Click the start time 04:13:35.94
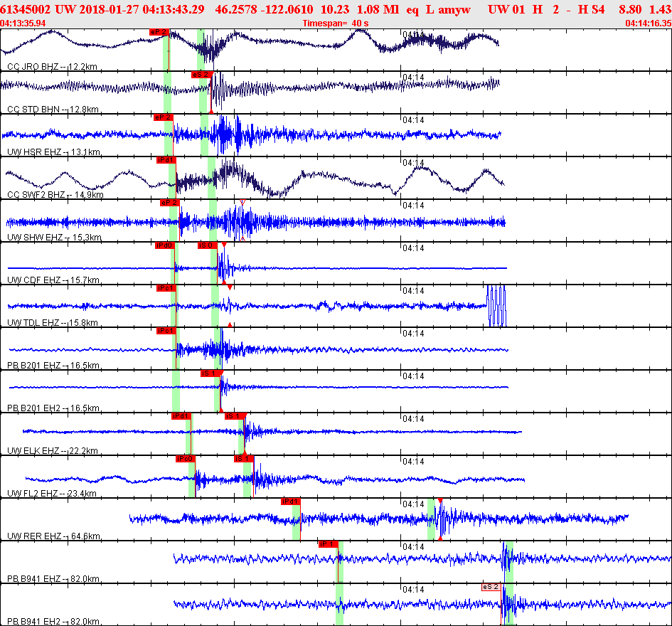This screenshot has height=626, width=672. point(23,23)
